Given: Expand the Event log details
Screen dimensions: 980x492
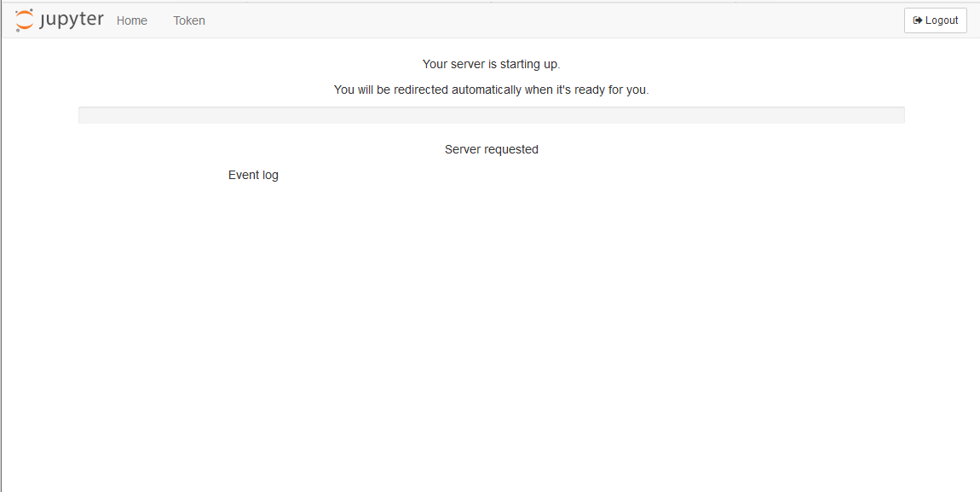Looking at the screenshot, I should point(253,175).
